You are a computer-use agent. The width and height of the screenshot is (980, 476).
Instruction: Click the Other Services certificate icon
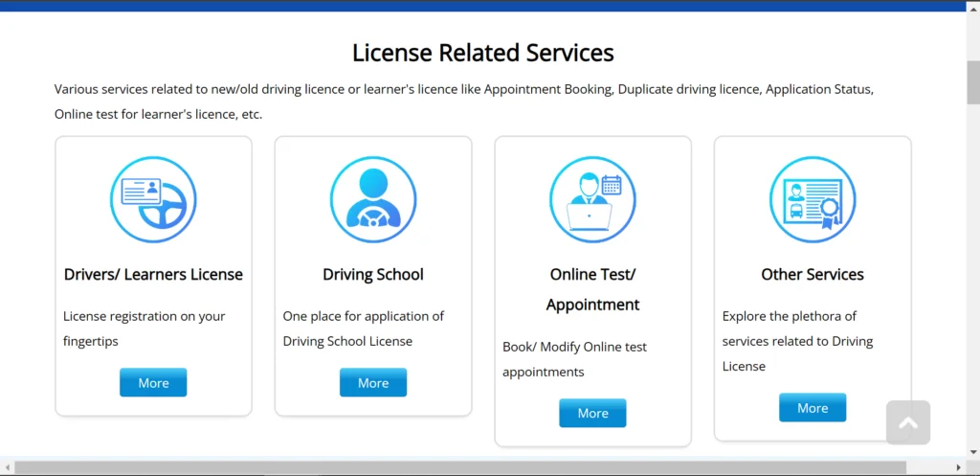coord(813,199)
